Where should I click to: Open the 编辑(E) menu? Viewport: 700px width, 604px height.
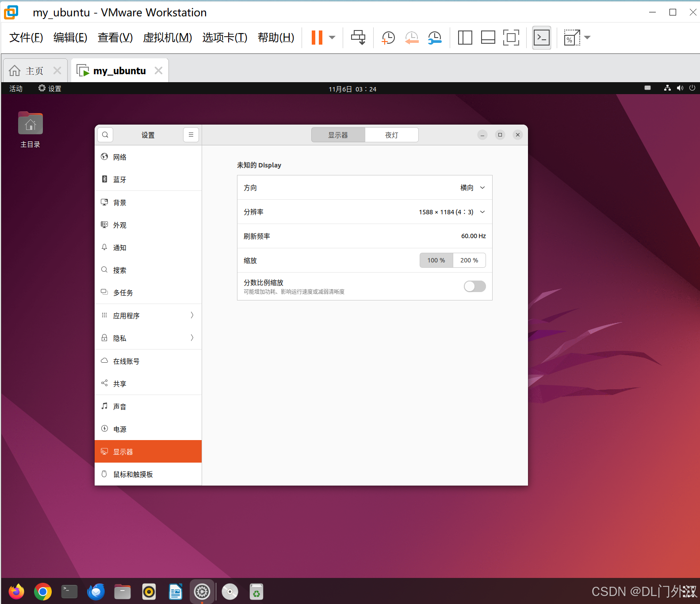point(70,38)
